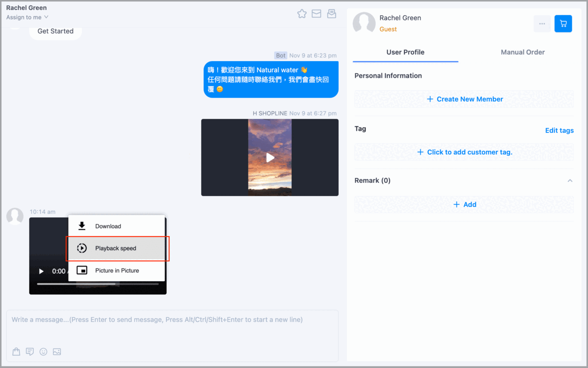
Task: Click the open envelope archive icon
Action: click(332, 14)
